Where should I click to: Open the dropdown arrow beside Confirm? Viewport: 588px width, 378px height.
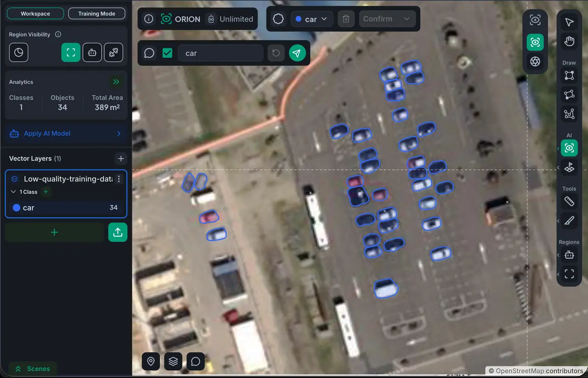click(407, 19)
